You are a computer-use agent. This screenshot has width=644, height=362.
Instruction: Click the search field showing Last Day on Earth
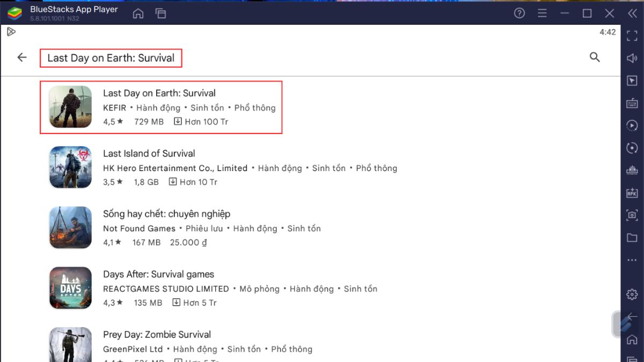111,58
